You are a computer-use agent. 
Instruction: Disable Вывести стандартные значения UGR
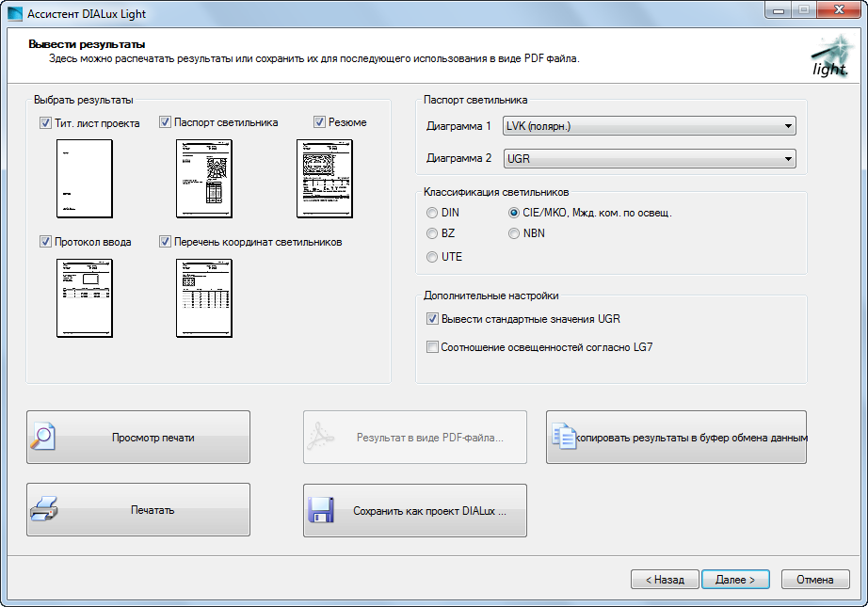433,319
